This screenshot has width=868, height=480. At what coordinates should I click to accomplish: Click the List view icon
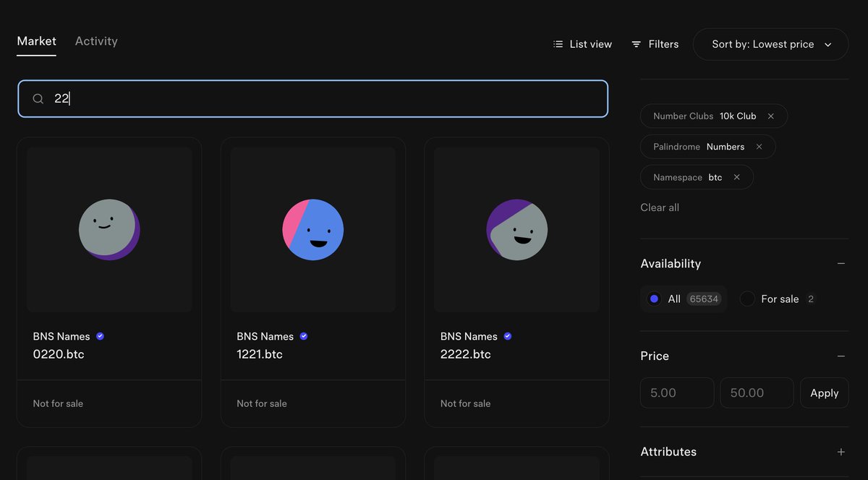(558, 44)
